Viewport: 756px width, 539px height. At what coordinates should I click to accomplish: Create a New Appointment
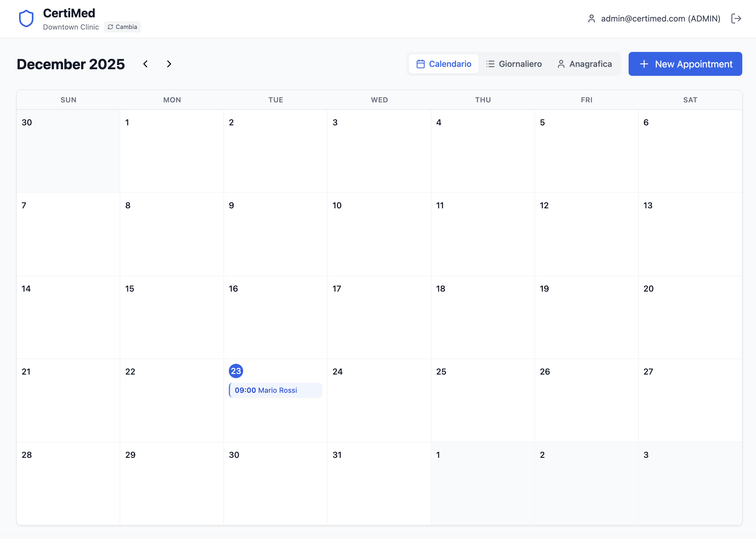[x=685, y=64]
